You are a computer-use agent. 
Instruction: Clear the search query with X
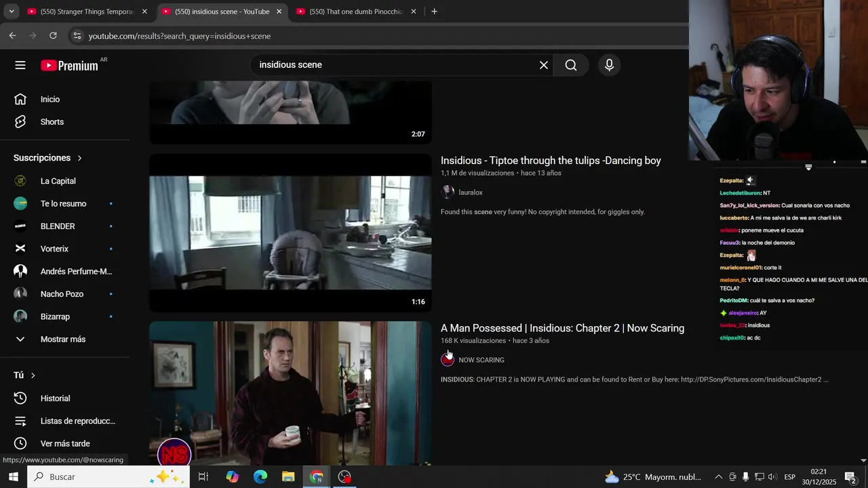tap(544, 65)
